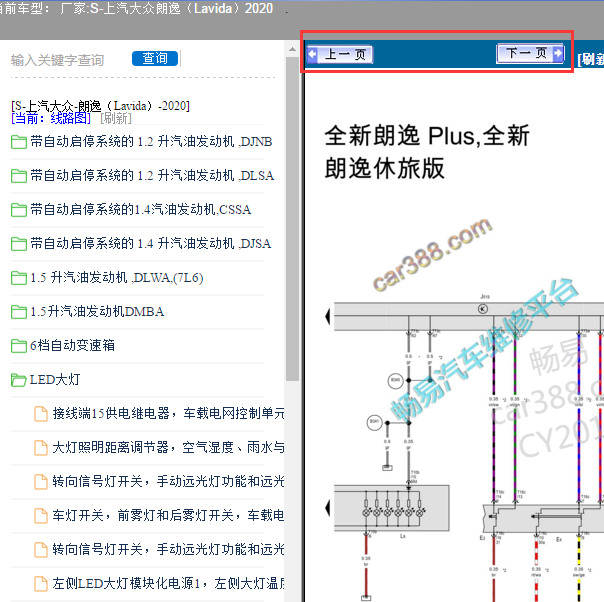This screenshot has width=604, height=602.
Task: Expand 带自动启停系统的 1.2 升汽油发动机 DLSA
Action: (152, 176)
